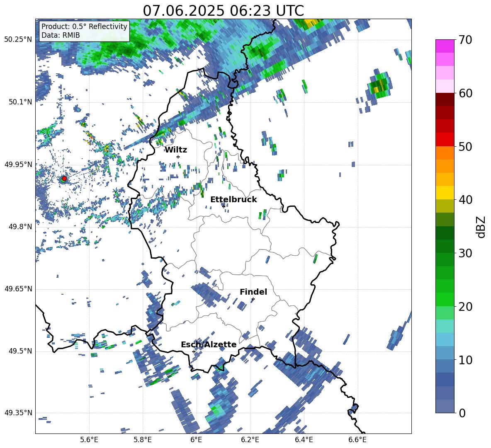
Task: Click the 40 tick on the colorbar
Action: click(x=465, y=200)
